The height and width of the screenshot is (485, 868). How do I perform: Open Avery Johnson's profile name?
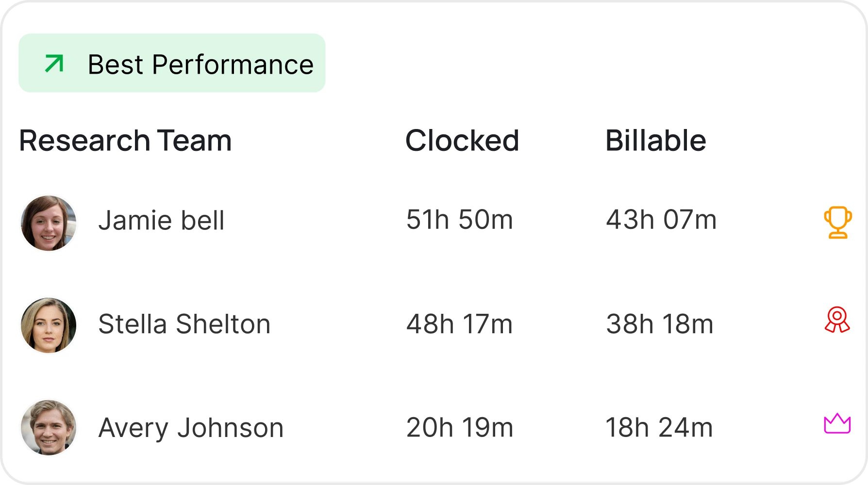click(191, 428)
